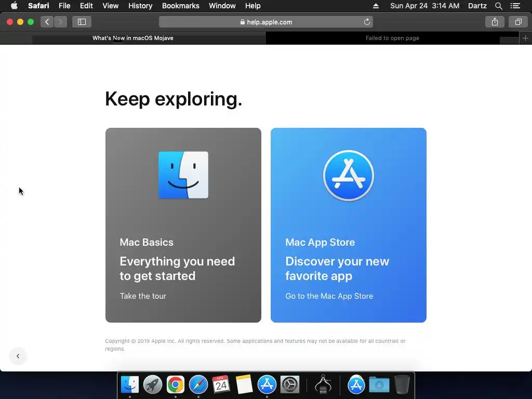Open the Apple menu
The image size is (532, 399).
click(14, 6)
